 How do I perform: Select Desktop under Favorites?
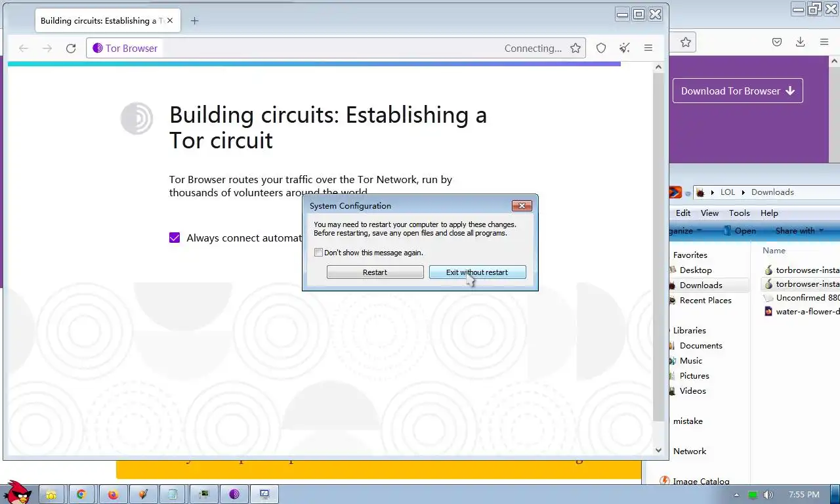[696, 270]
